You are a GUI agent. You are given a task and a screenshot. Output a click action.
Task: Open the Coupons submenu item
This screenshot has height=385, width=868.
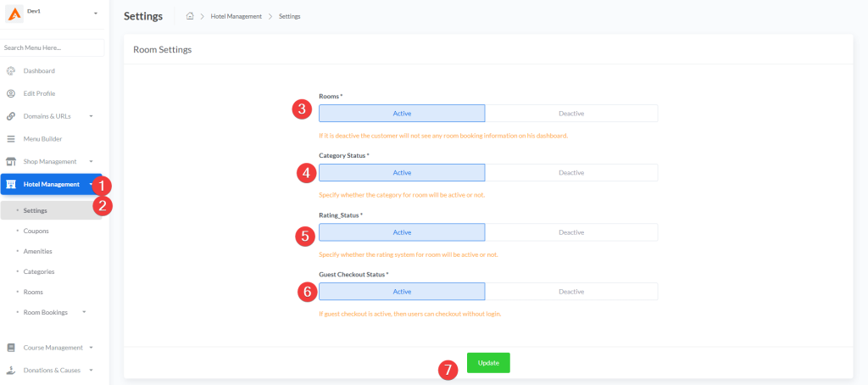click(x=36, y=231)
